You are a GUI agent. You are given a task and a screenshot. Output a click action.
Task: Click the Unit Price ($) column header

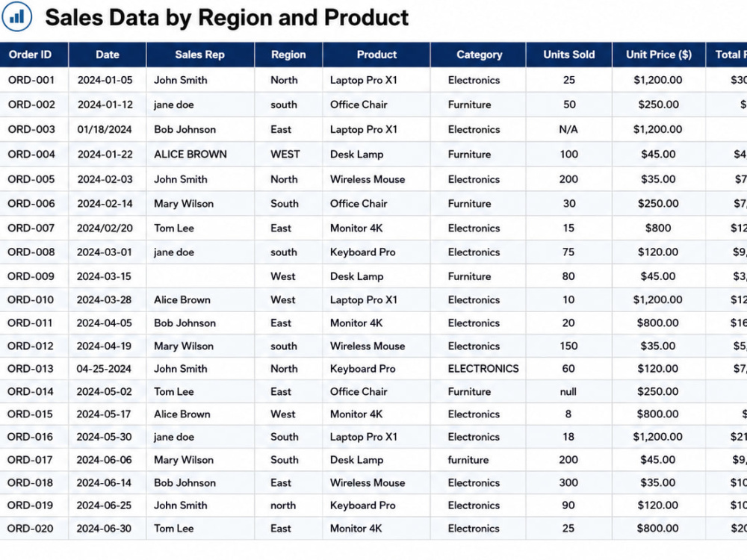(x=658, y=55)
